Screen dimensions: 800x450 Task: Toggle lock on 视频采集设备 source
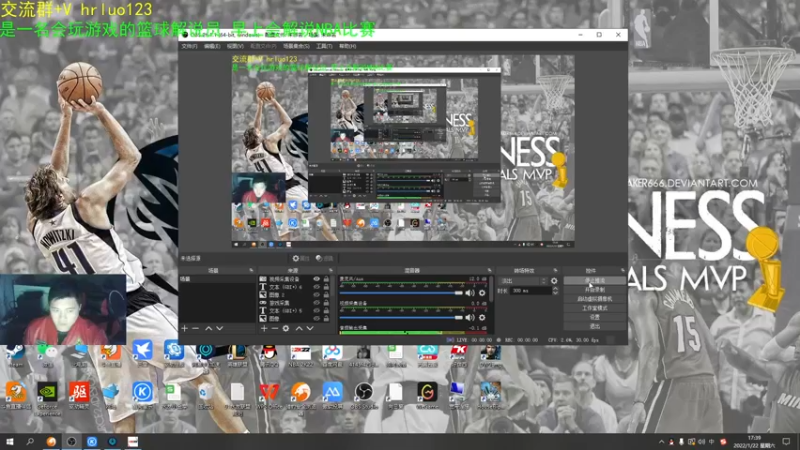[x=326, y=279]
